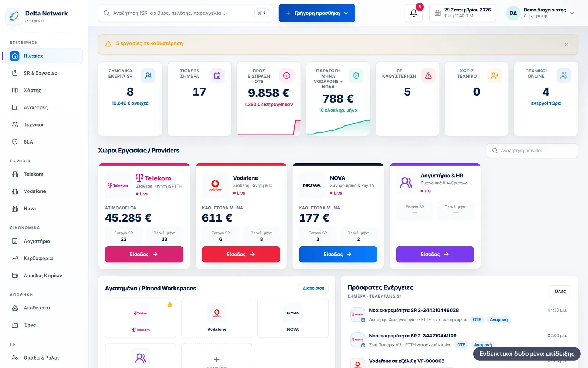Click the gold star on pinned Telekom workspace

click(x=170, y=305)
